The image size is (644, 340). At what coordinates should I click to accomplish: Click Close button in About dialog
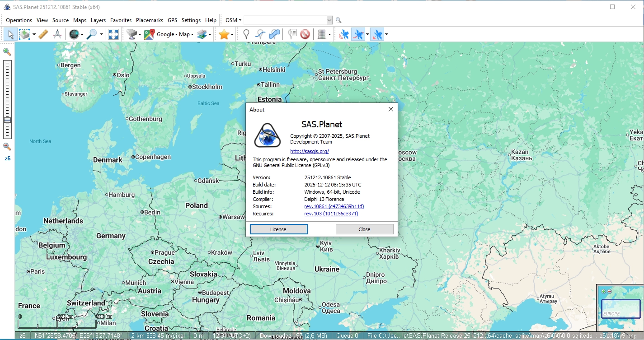[364, 229]
